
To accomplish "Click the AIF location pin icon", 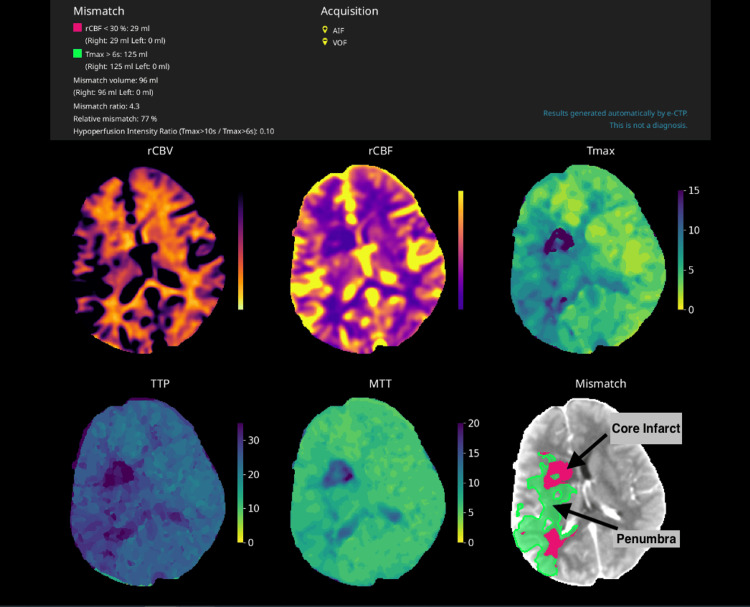I will click(x=325, y=30).
